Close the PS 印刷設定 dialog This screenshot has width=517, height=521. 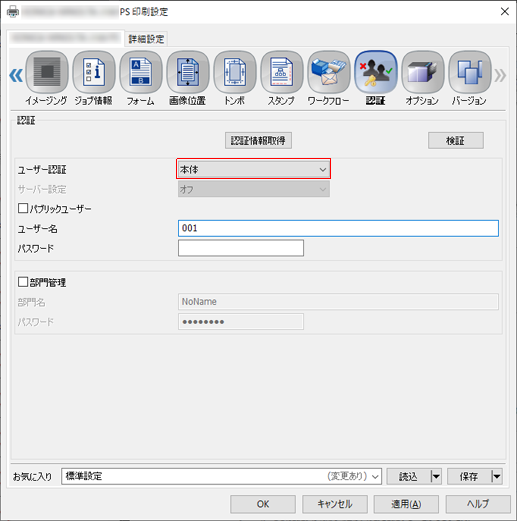(x=505, y=12)
